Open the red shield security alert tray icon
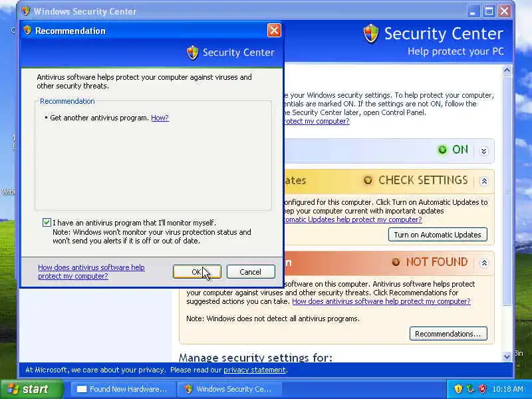This screenshot has width=532, height=399. pos(482,389)
